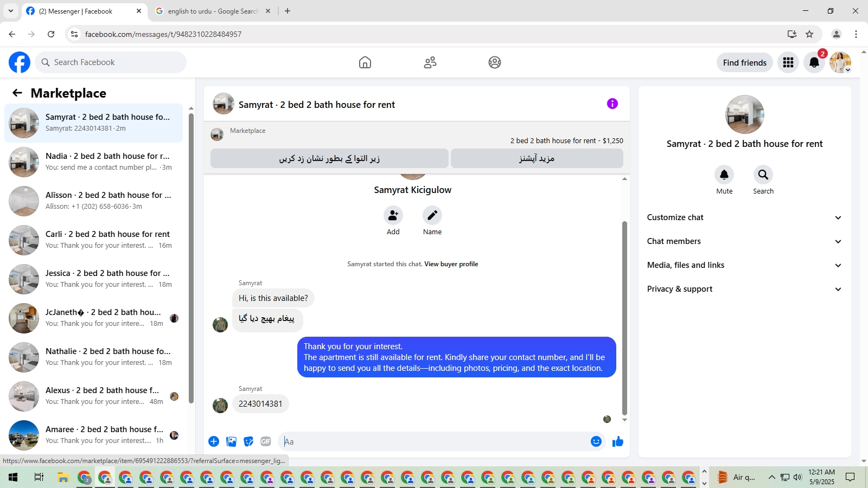Go back using the Marketplace back arrow
This screenshot has height=488, width=868.
click(17, 93)
